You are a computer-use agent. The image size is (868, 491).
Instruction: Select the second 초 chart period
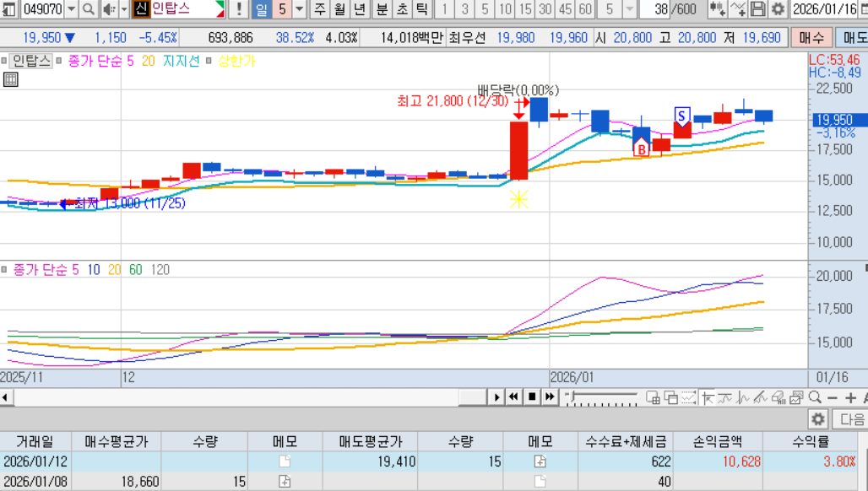pos(403,8)
